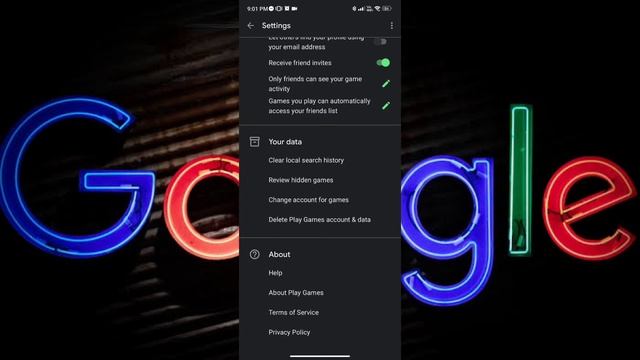Select Clear local search history
Screen dimensions: 640x360
coord(306,160)
